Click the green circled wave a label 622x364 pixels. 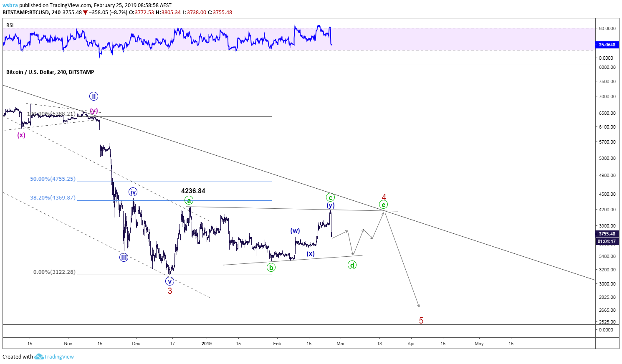click(189, 201)
